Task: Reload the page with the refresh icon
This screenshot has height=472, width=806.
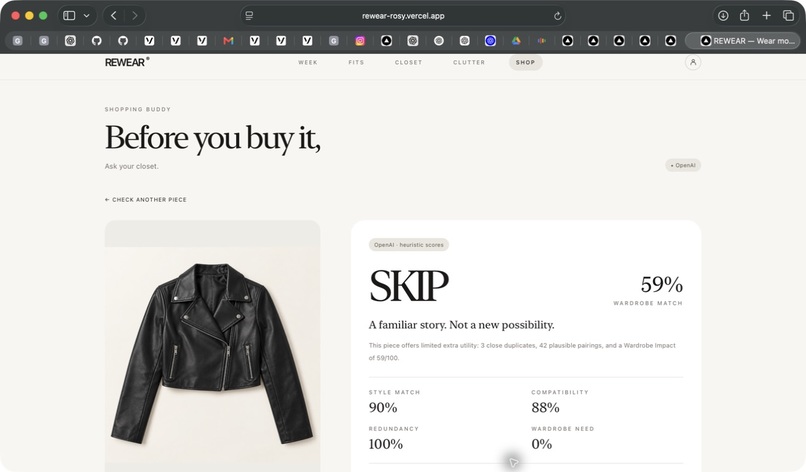Action: [x=557, y=16]
